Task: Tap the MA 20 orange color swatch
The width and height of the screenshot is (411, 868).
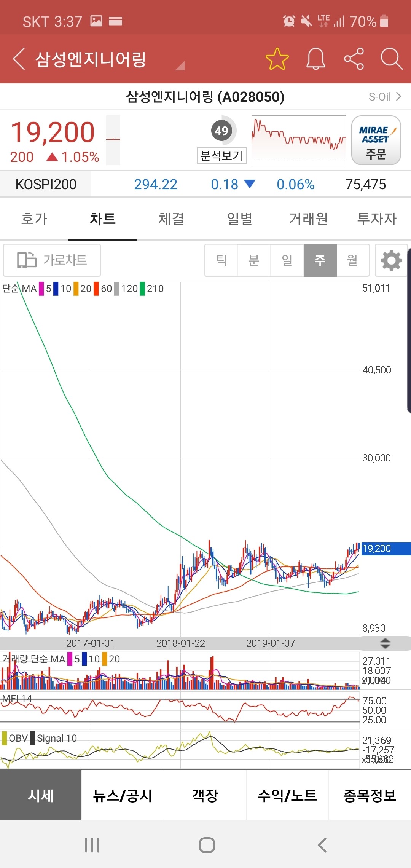Action: [x=76, y=289]
